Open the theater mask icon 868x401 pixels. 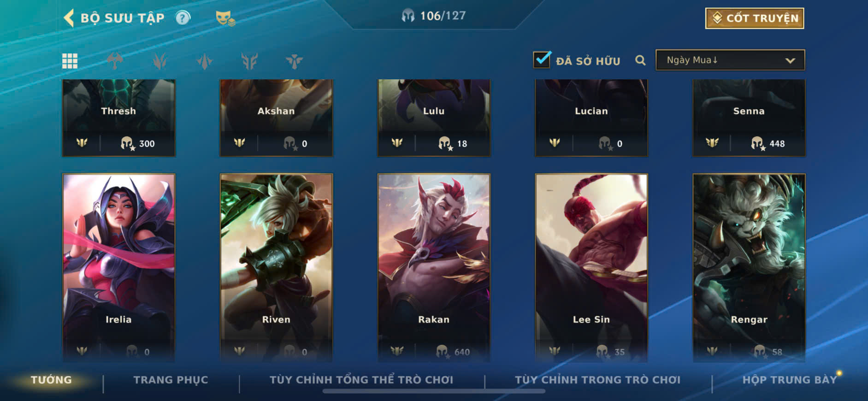225,18
